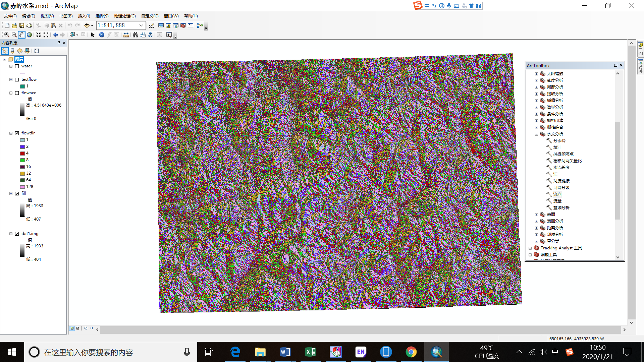Screen dimensions: 644x362
Task: Click the pink 128 color swatch under flowdir
Action: 22,186
